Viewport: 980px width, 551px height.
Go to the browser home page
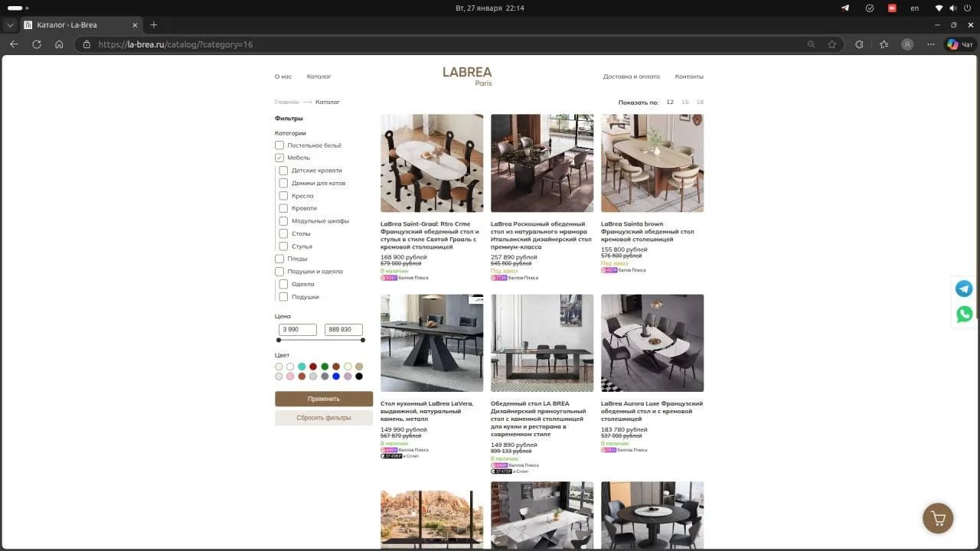59,44
